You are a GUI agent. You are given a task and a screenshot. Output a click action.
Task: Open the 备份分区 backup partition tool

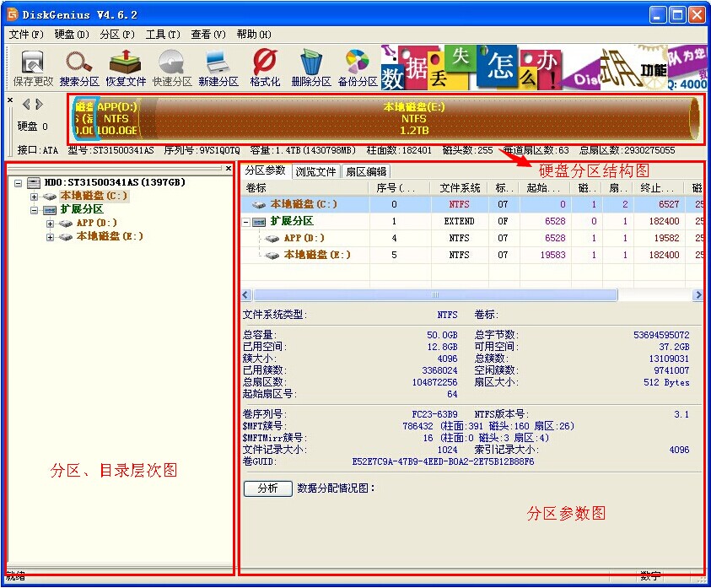pyautogui.click(x=358, y=67)
